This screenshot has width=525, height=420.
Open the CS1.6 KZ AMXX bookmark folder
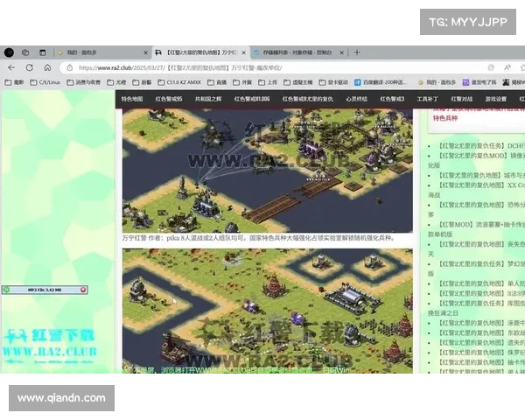pyautogui.click(x=179, y=82)
